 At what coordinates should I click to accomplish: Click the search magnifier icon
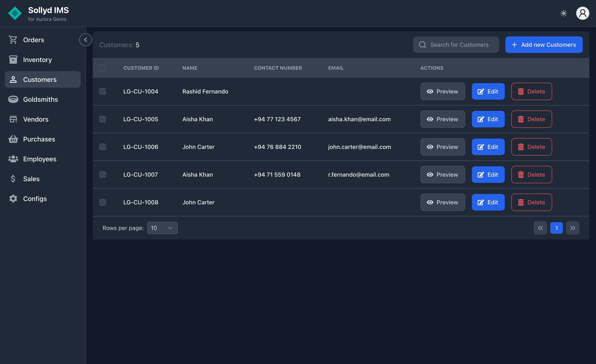point(422,45)
